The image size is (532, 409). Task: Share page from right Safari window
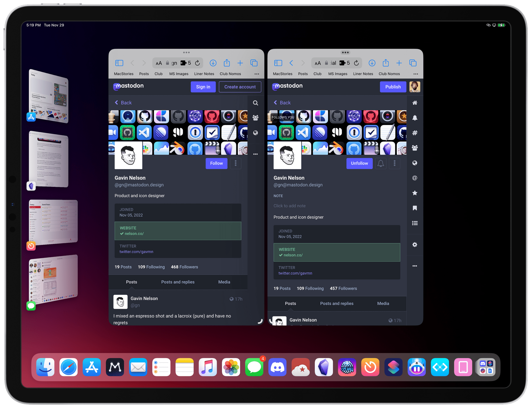[x=386, y=63]
